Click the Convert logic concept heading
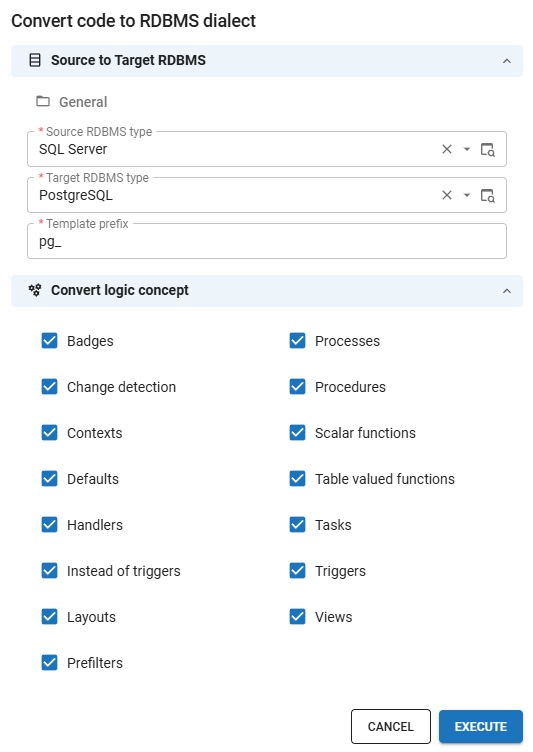 pos(120,290)
